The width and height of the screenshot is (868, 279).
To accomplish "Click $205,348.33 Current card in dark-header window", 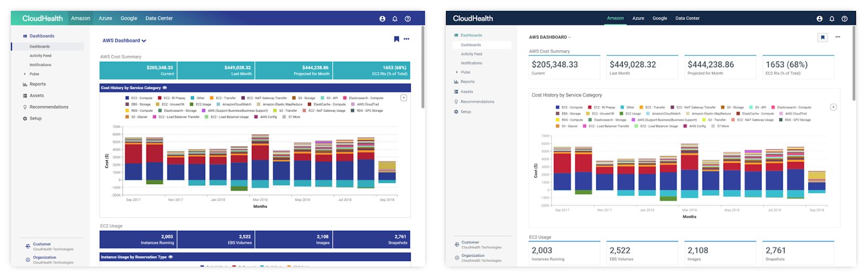I will [x=564, y=67].
